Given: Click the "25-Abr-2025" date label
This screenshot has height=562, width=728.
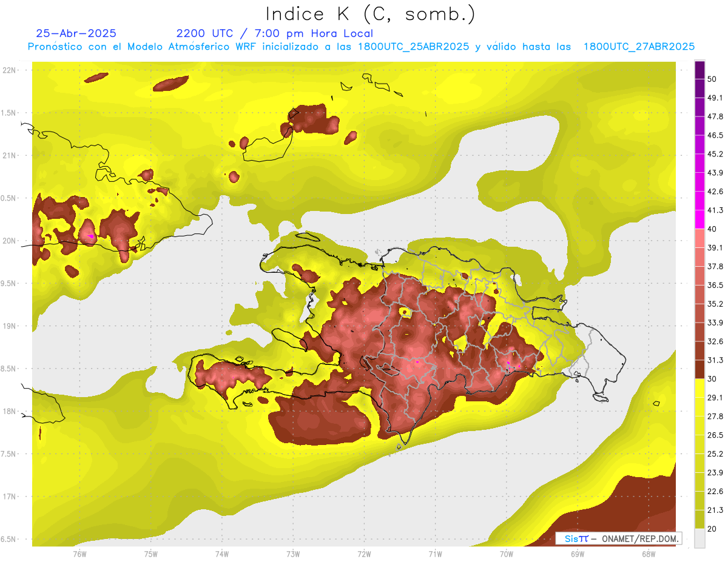Looking at the screenshot, I should point(76,33).
